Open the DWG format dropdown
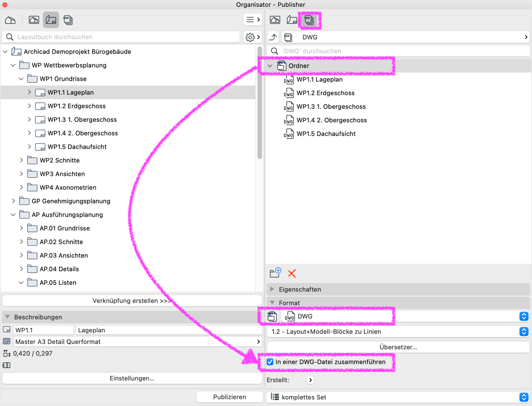Image resolution: width=532 pixels, height=406 pixels. tap(406, 316)
